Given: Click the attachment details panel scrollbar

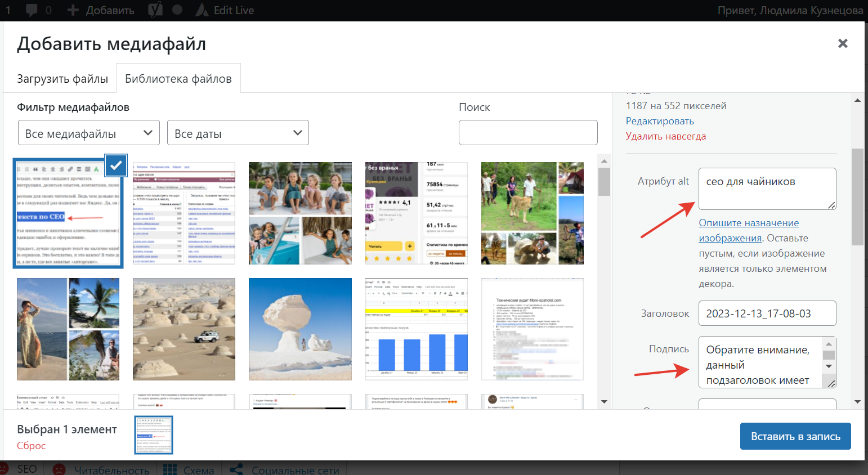Looking at the screenshot, I should (x=857, y=197).
